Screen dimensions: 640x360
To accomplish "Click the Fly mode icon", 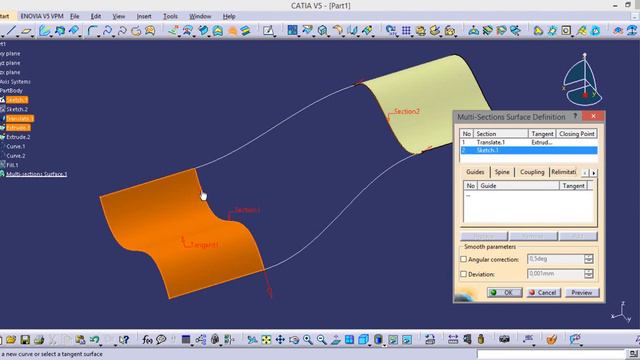I will point(252,340).
